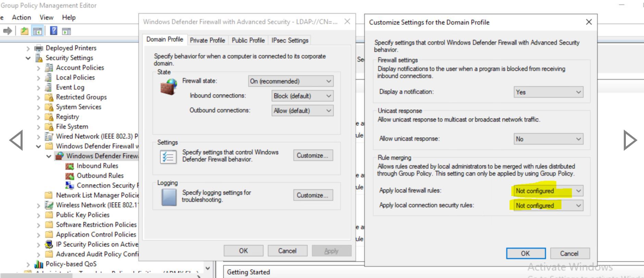This screenshot has height=278, width=644.
Task: Click the Connection Security Rules icon
Action: point(70,185)
